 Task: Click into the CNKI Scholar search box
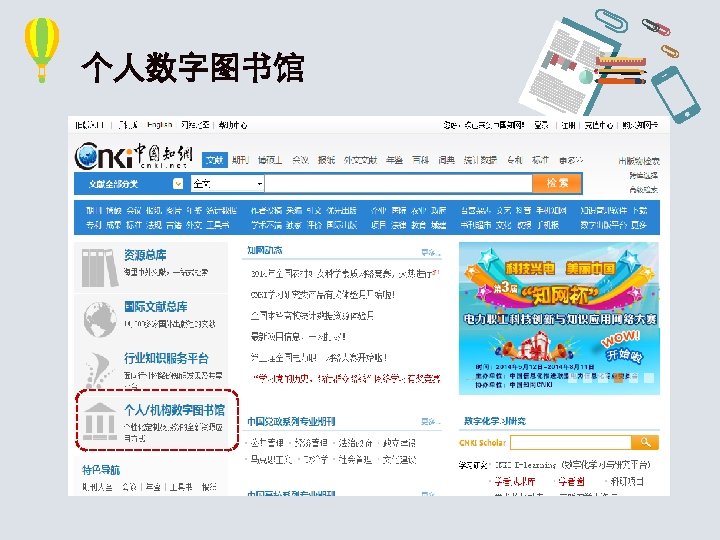tap(571, 443)
